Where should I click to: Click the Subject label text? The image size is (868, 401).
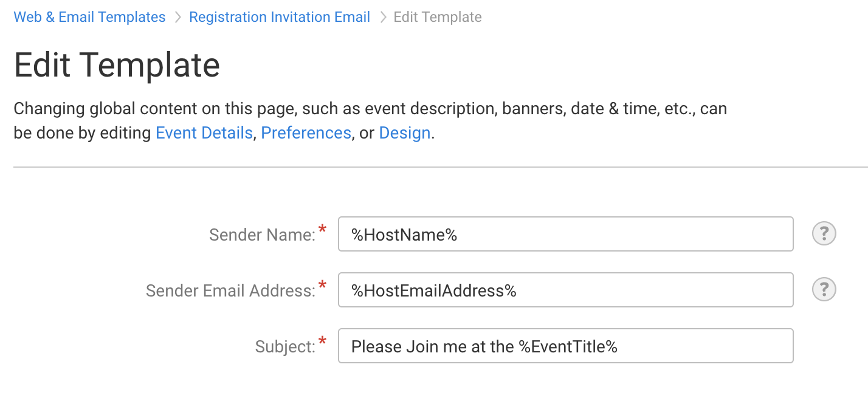pyautogui.click(x=285, y=346)
